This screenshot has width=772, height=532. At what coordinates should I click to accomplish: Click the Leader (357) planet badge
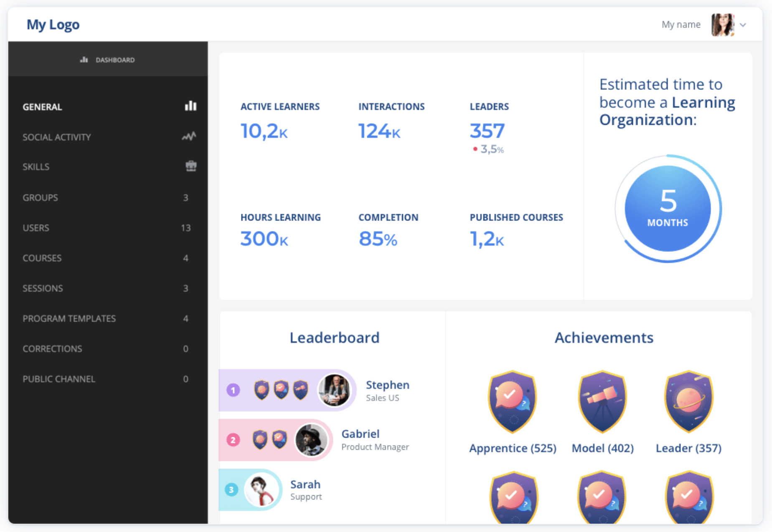[688, 401]
